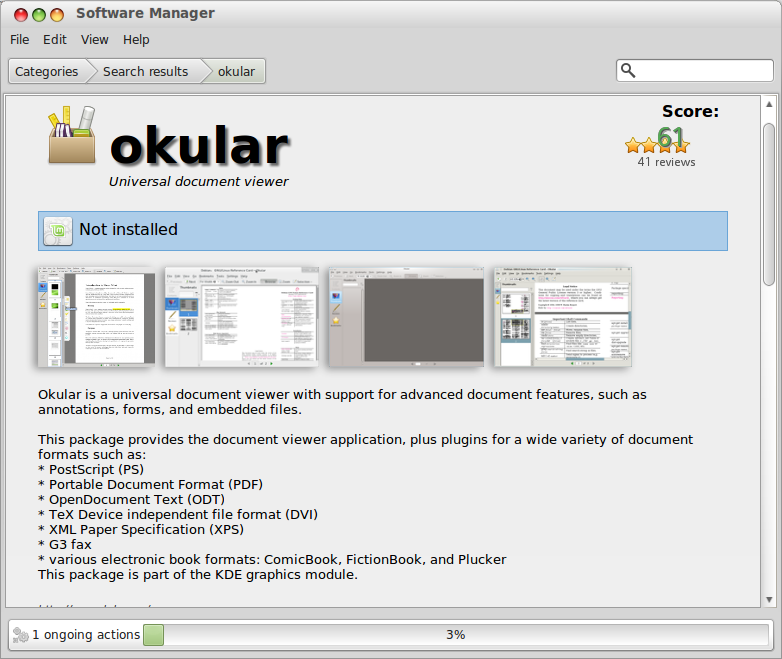Click the scrollbar up arrow
The image size is (782, 659).
click(x=769, y=104)
